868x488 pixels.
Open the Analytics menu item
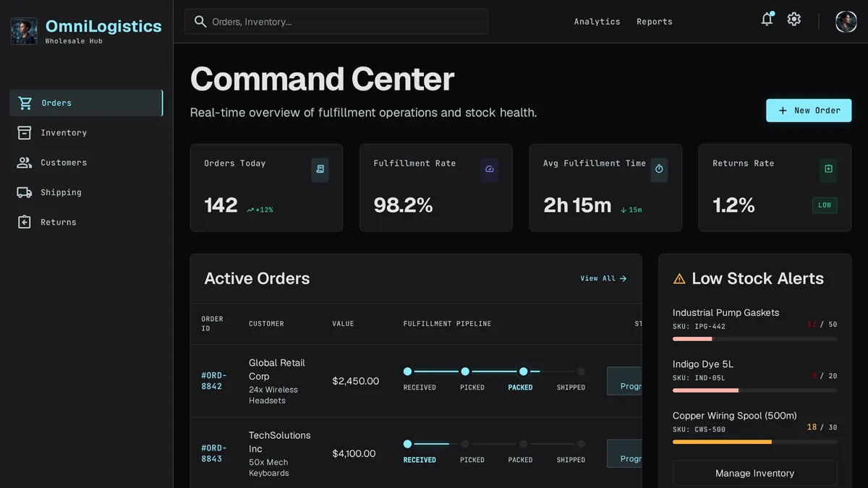tap(597, 22)
